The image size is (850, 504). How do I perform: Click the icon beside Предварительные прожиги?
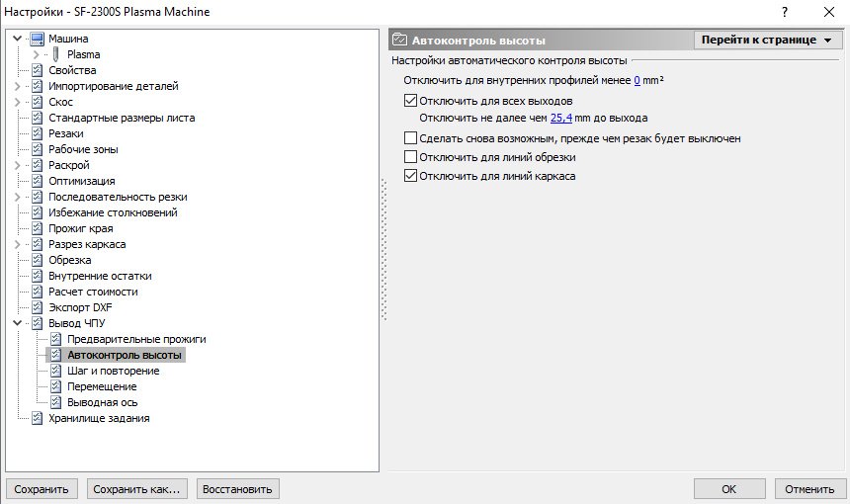[x=55, y=339]
